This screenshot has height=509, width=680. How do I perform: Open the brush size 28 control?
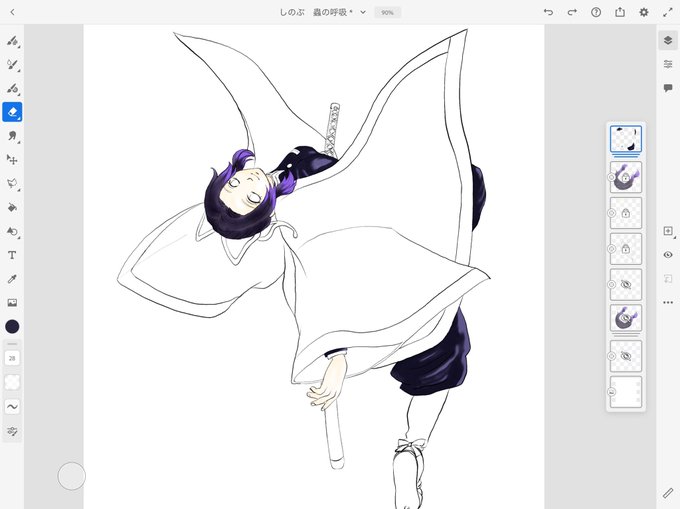pyautogui.click(x=12, y=358)
